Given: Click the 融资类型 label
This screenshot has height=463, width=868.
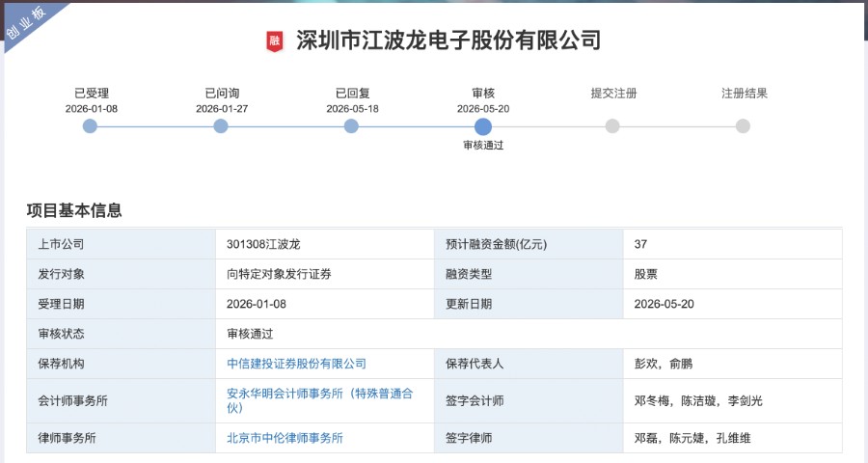Looking at the screenshot, I should (x=469, y=274).
